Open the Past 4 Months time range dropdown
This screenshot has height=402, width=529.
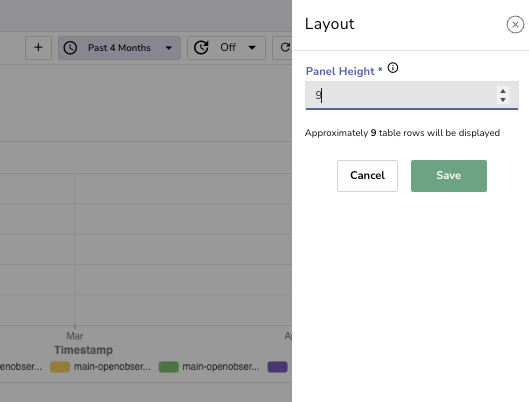(119, 48)
